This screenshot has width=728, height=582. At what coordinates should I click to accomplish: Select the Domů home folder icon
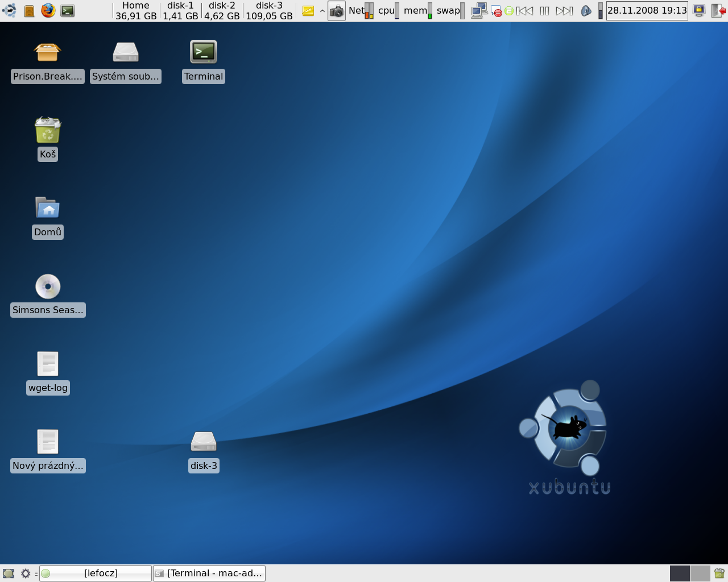tap(48, 217)
